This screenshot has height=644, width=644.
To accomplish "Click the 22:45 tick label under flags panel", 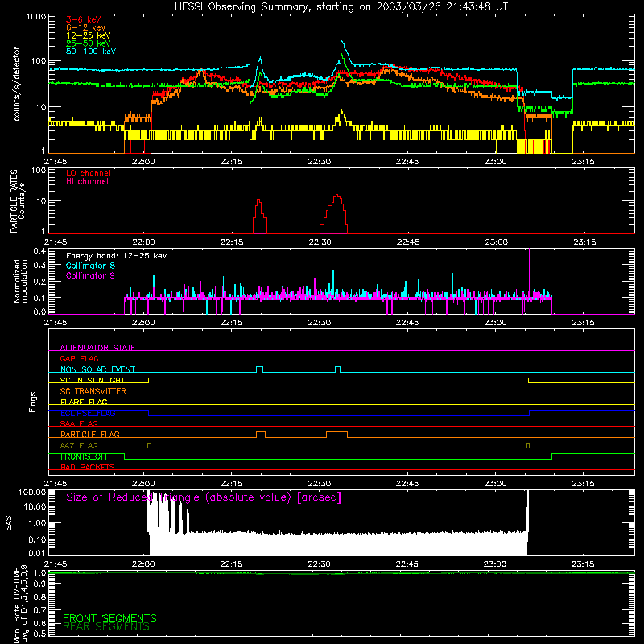I will 407,484.
